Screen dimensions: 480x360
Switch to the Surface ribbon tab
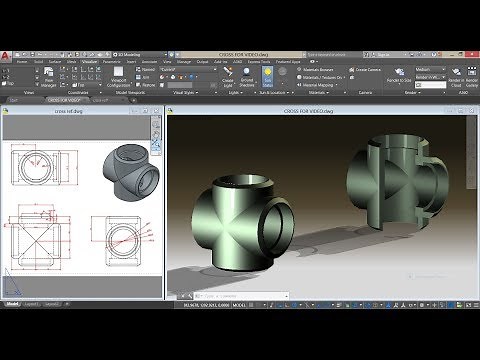point(55,62)
